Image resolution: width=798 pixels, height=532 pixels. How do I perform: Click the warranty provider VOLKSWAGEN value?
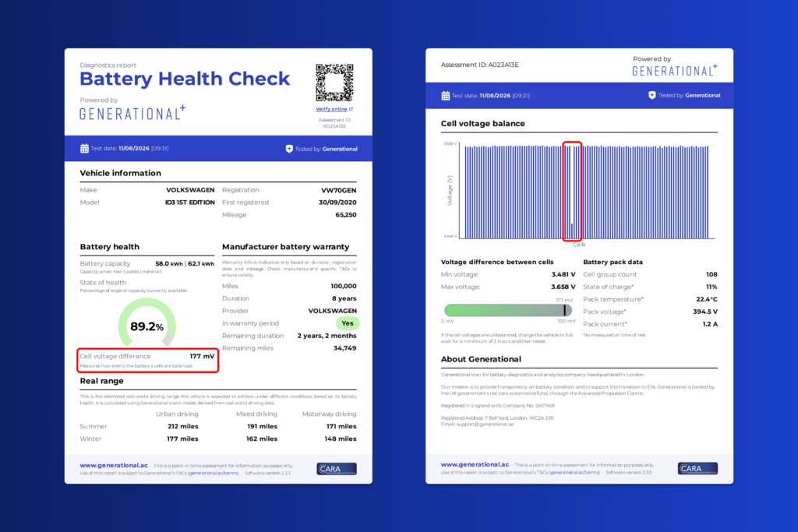point(333,311)
